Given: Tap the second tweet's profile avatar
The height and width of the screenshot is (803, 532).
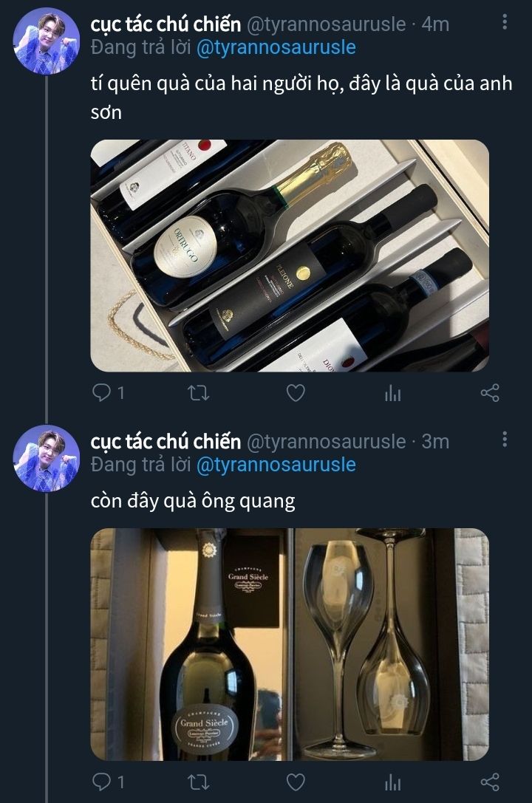Looking at the screenshot, I should 47,458.
